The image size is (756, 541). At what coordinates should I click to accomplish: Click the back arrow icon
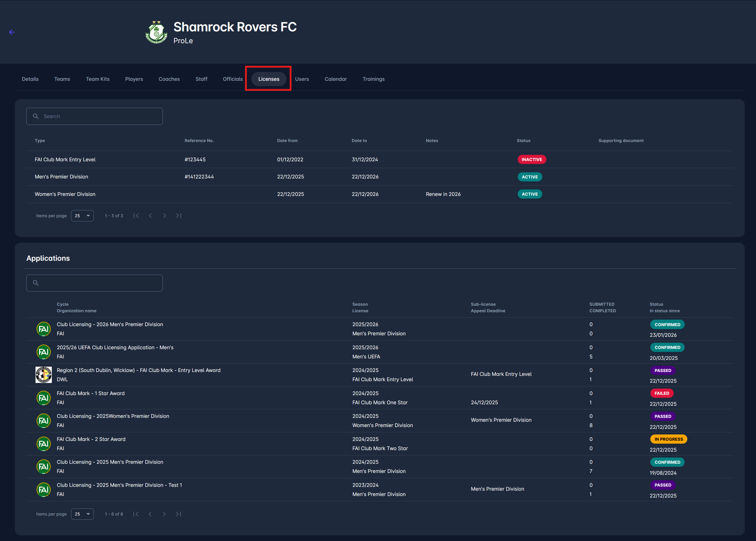point(12,32)
